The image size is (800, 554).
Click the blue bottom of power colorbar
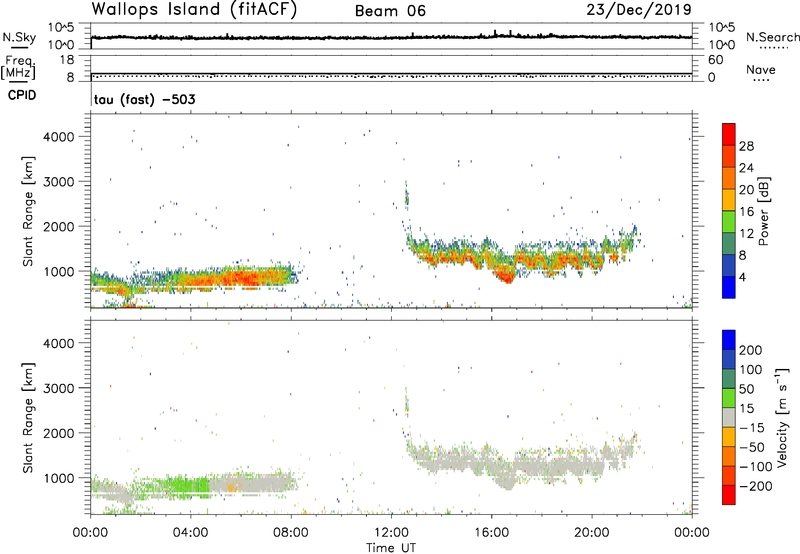729,287
